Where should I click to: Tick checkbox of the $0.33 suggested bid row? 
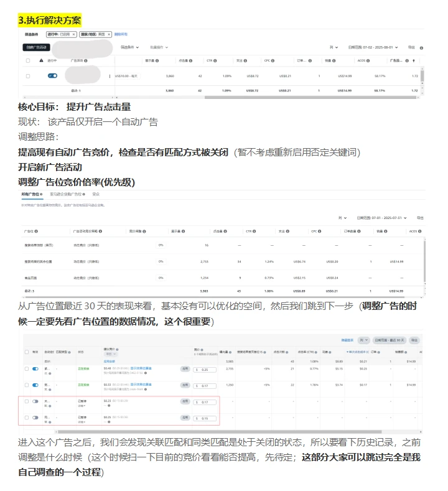pos(27,385)
